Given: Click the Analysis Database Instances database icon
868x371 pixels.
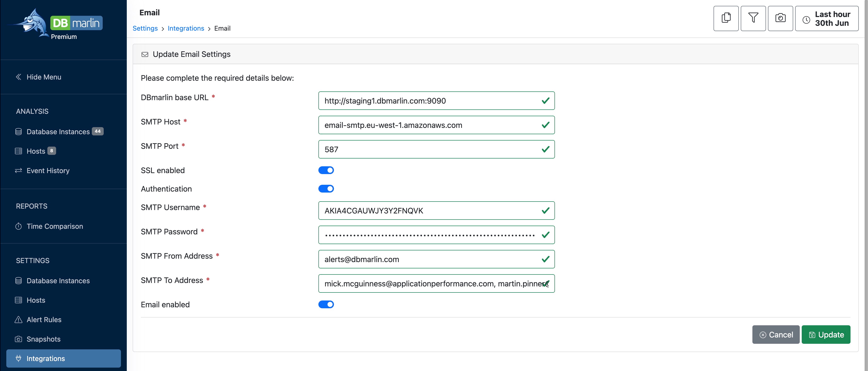Looking at the screenshot, I should (x=18, y=132).
